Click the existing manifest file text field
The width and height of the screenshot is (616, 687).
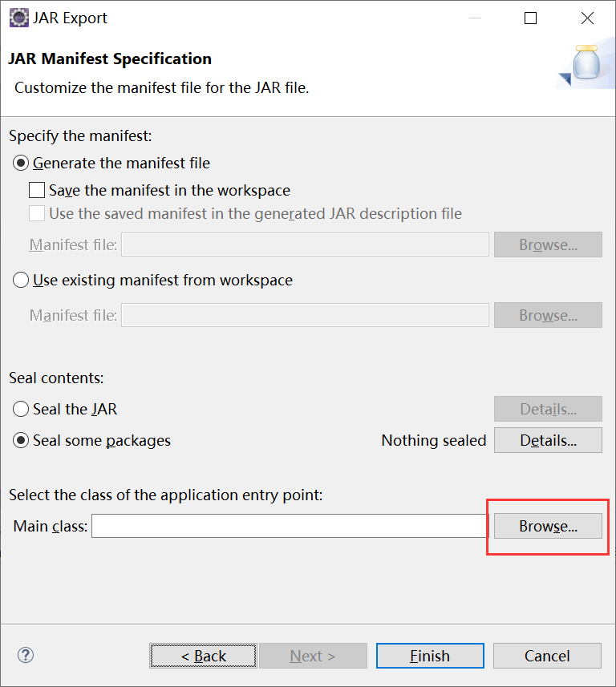click(x=305, y=315)
